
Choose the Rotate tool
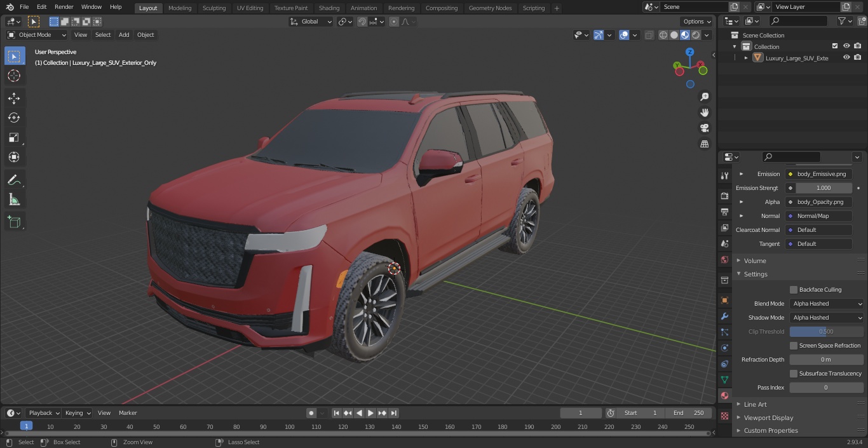[14, 118]
